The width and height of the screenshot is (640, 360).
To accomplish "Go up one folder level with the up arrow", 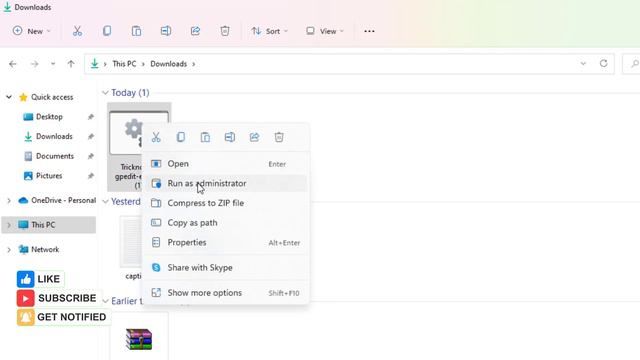I will [x=71, y=64].
